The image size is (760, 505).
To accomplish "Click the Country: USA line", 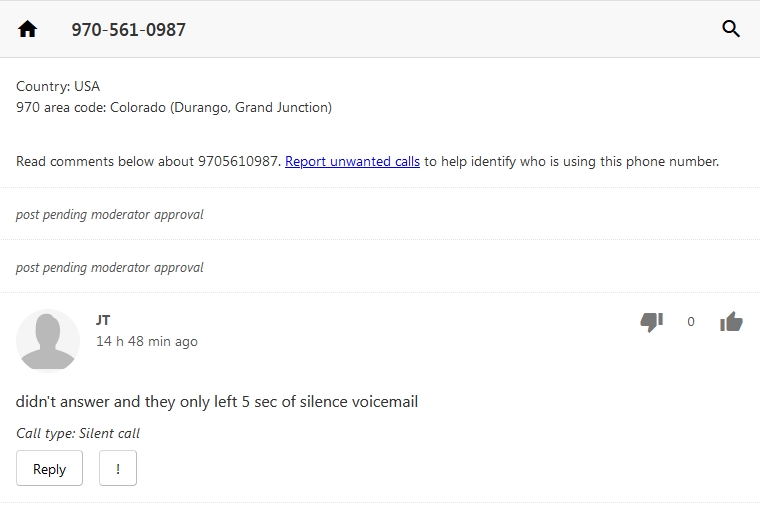I will point(58,86).
